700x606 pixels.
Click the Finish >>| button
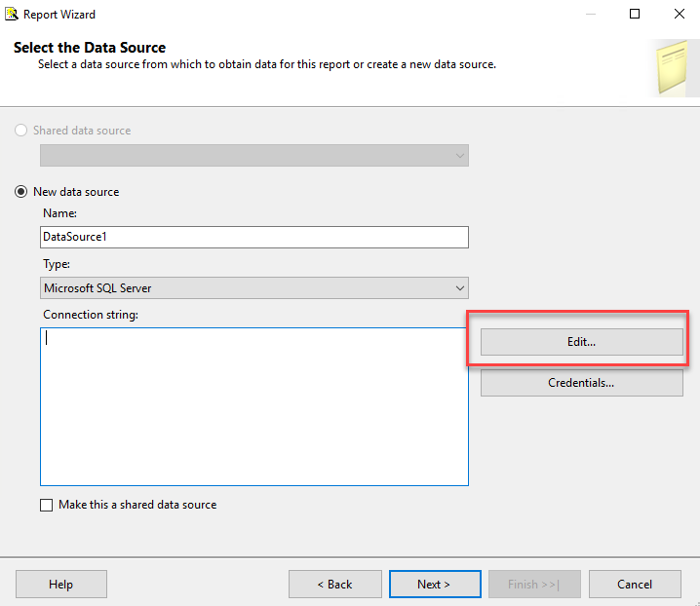click(x=534, y=584)
